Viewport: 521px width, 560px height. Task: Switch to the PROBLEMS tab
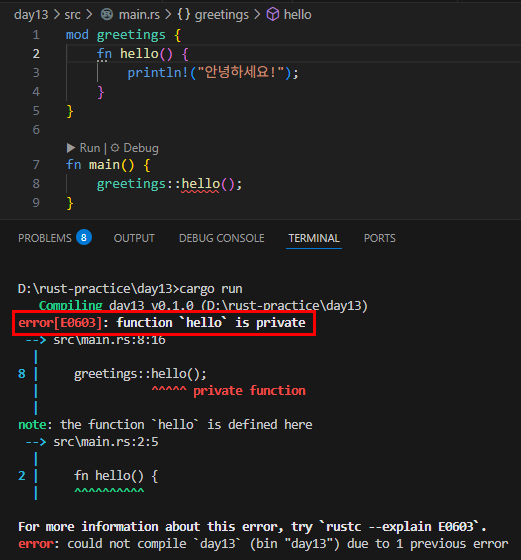45,238
